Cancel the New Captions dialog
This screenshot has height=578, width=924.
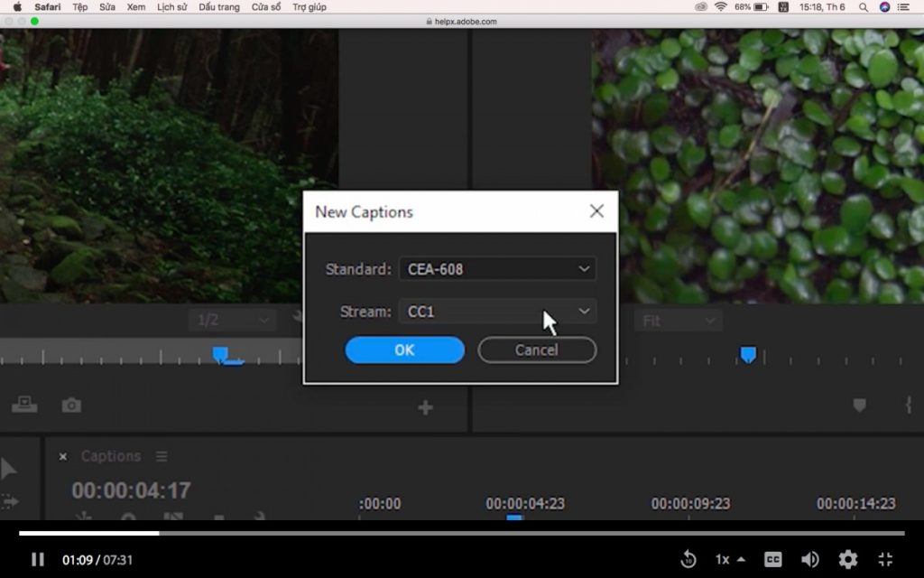click(536, 350)
